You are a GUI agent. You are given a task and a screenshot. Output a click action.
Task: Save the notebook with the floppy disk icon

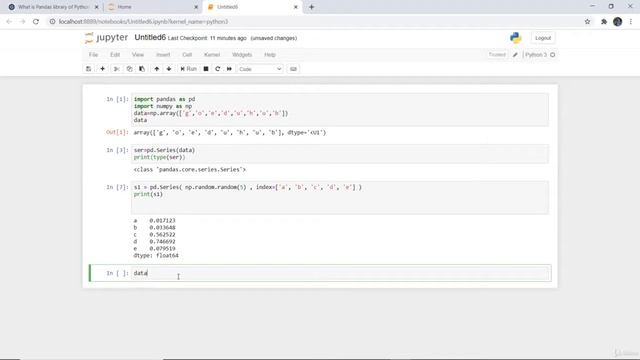point(89,69)
